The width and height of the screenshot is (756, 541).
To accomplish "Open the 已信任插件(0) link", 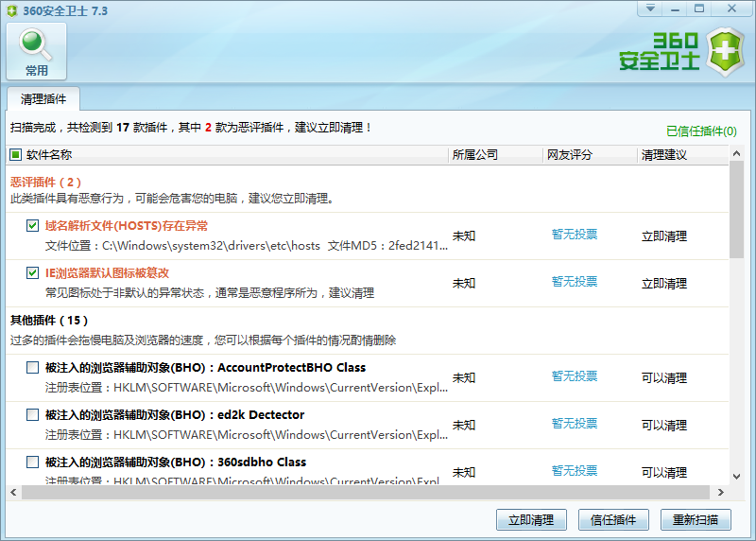I will click(x=701, y=131).
